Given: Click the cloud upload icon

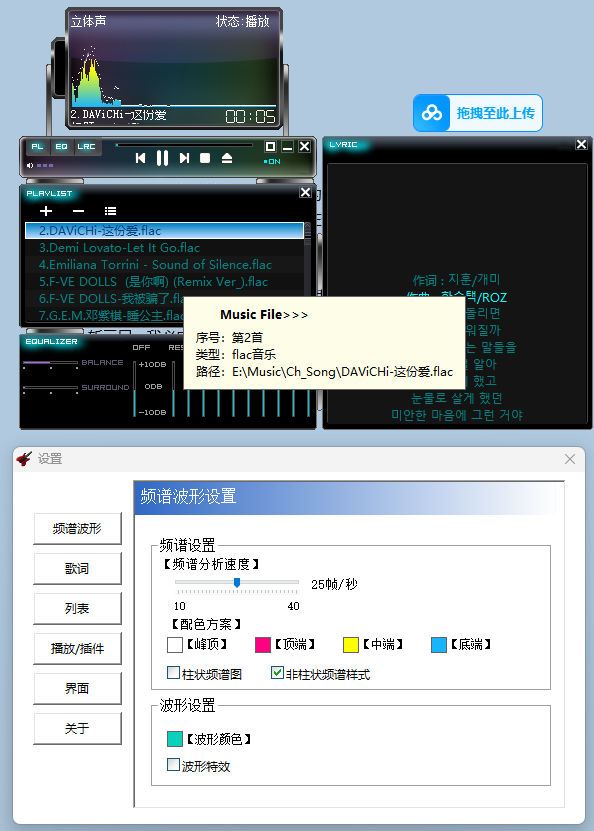Looking at the screenshot, I should (x=432, y=113).
